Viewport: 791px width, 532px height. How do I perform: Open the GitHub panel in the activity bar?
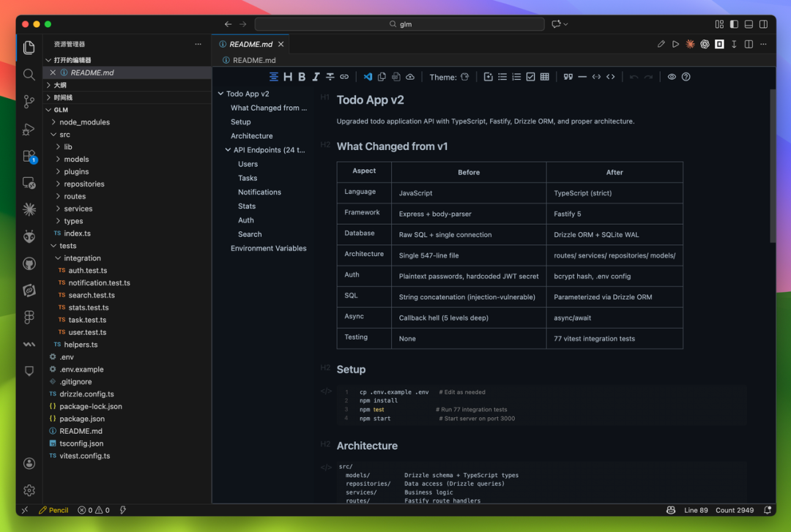[x=29, y=263]
